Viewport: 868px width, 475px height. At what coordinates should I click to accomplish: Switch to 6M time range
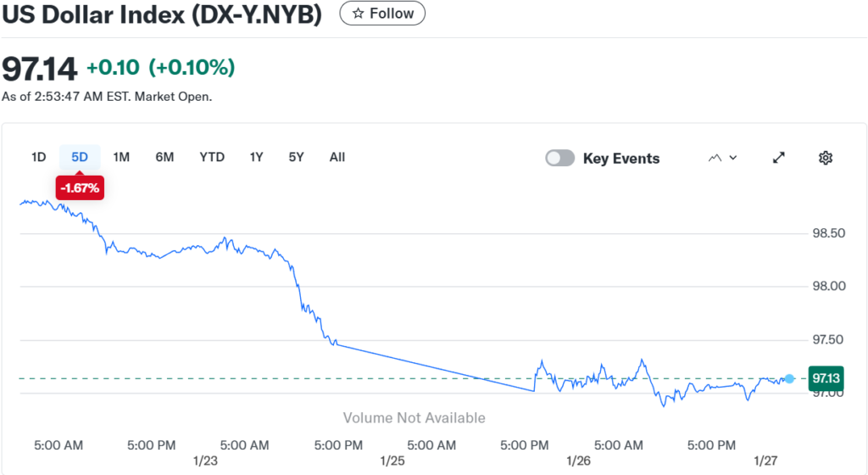[164, 157]
